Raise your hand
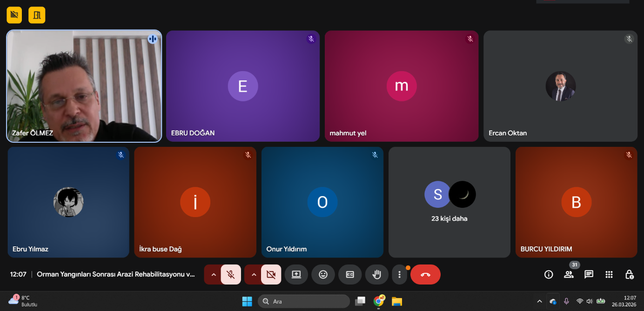The width and height of the screenshot is (644, 311). [376, 274]
